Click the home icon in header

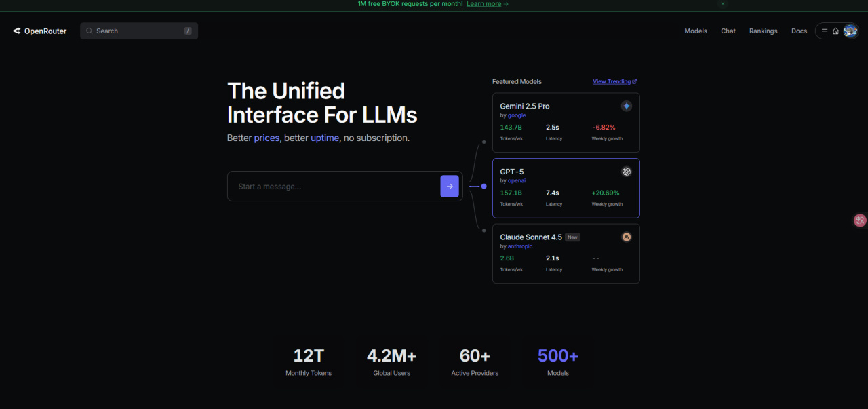pos(836,31)
